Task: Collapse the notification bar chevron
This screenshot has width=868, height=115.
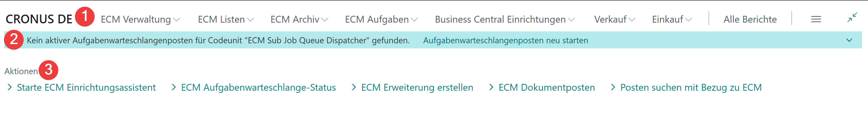Action: (x=849, y=40)
